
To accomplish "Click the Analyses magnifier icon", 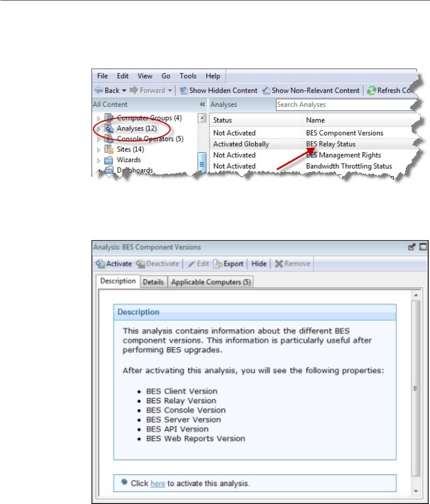I will (109, 129).
